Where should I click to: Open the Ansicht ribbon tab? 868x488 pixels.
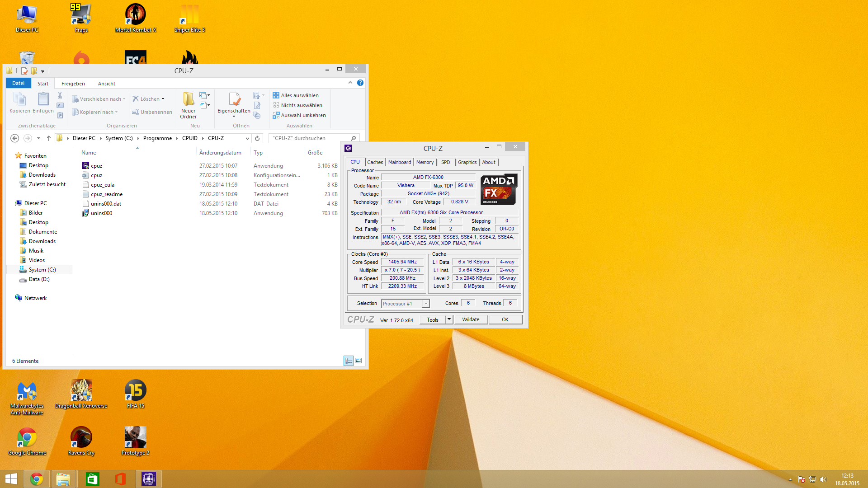click(x=107, y=84)
